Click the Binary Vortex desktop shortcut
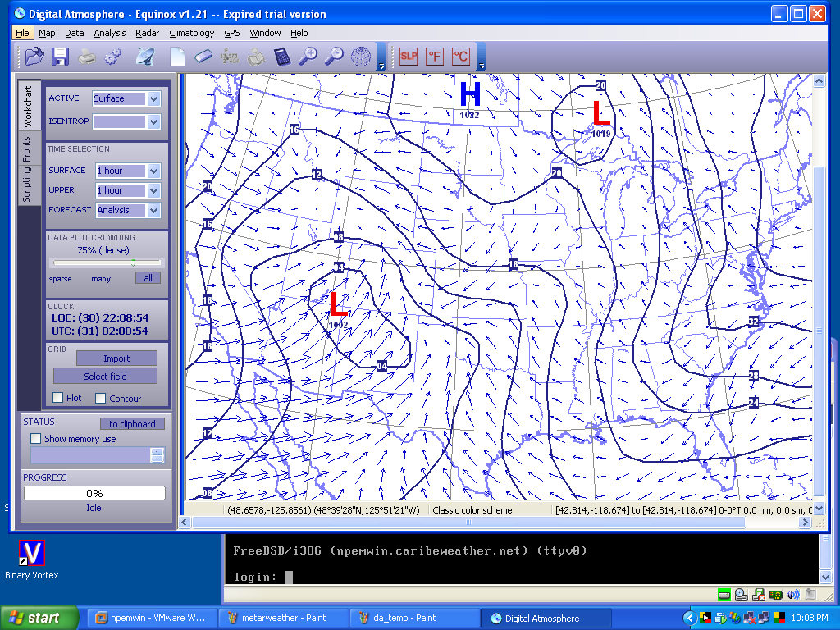This screenshot has width=840, height=630. [32, 559]
